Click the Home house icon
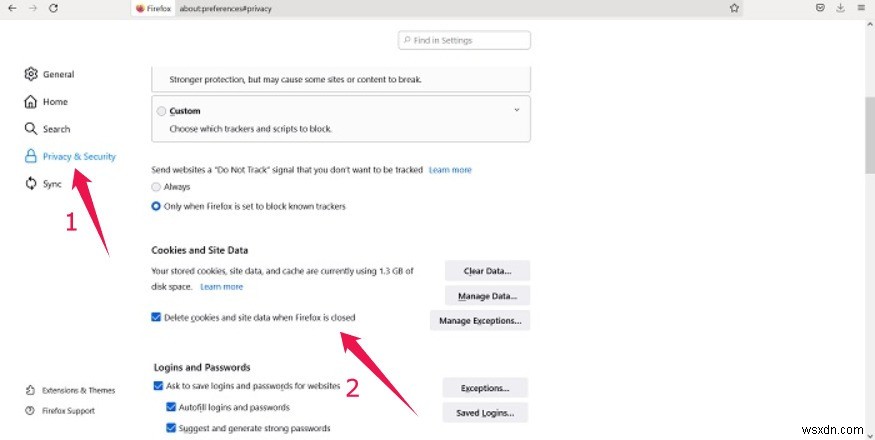The image size is (875, 440). coord(31,101)
